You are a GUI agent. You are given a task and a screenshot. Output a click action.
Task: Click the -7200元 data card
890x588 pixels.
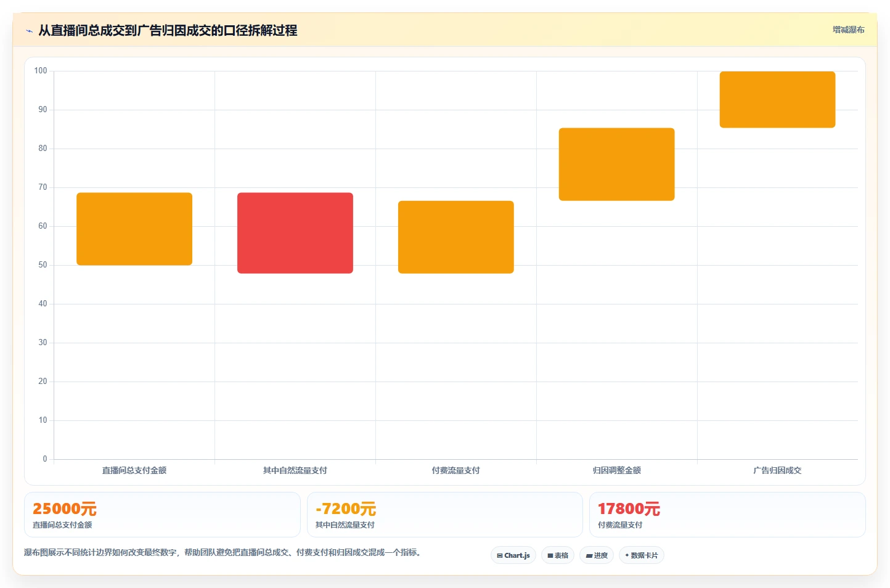[x=444, y=515]
